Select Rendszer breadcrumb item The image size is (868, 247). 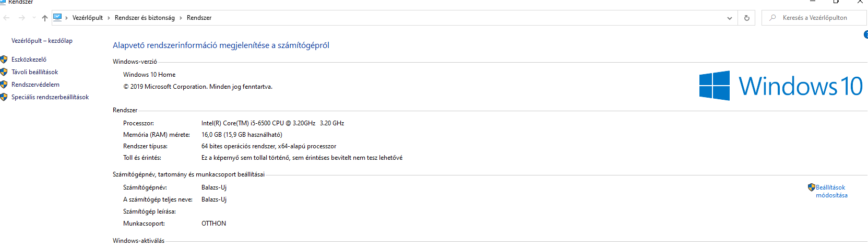[199, 18]
